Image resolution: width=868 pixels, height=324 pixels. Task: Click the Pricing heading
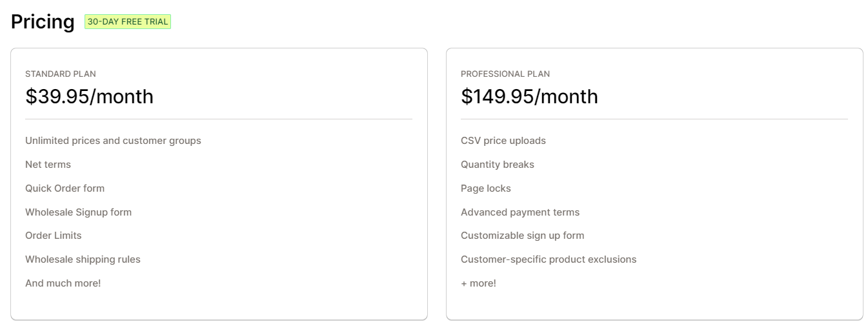coord(43,22)
